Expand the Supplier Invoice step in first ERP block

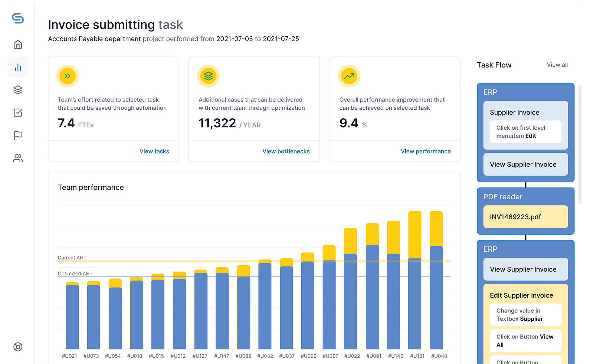point(514,112)
